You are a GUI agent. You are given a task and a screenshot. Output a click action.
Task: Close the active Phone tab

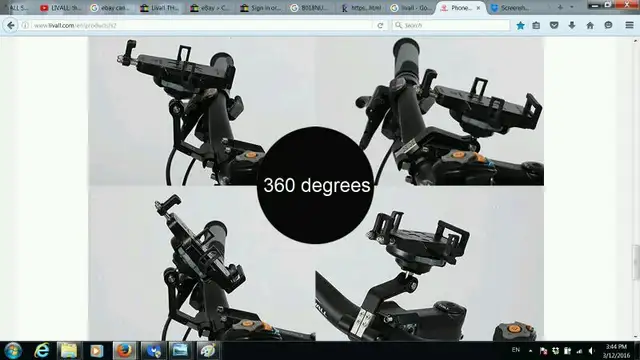click(478, 8)
